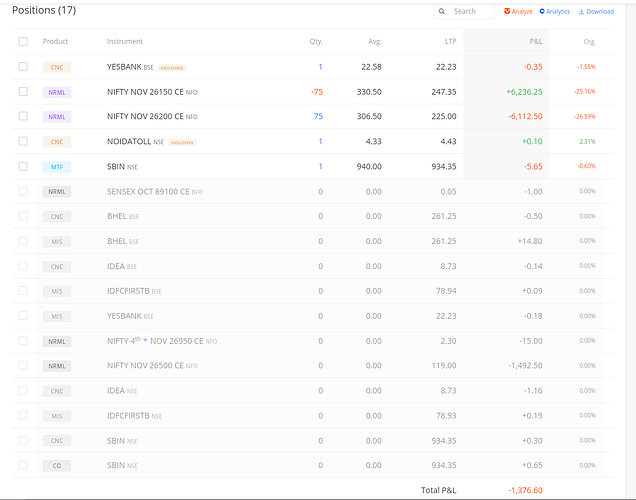Open the NIFTY NOV 26200 CE instrument

(145, 116)
